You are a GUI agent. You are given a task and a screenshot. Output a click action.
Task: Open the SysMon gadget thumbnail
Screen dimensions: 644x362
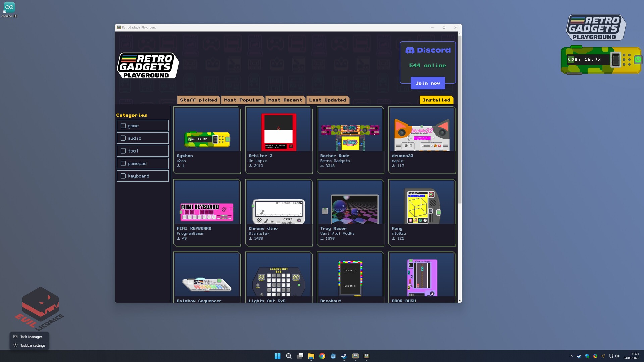(207, 139)
